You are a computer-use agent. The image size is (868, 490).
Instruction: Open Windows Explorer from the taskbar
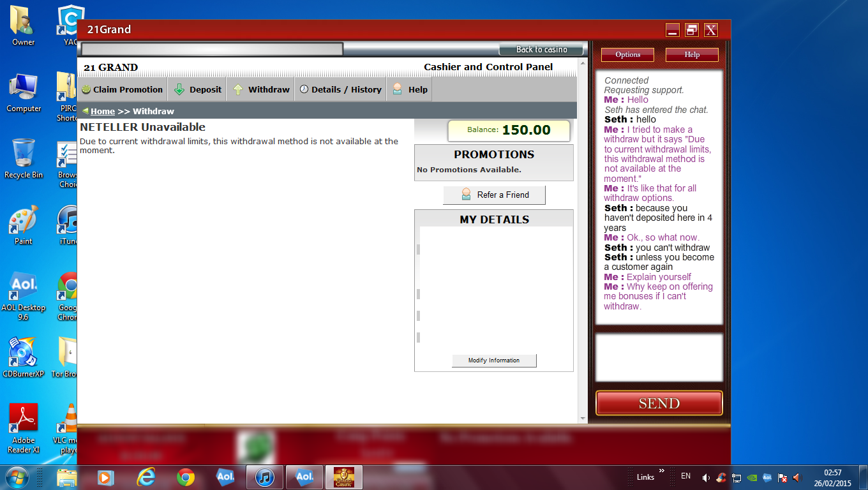click(x=67, y=477)
